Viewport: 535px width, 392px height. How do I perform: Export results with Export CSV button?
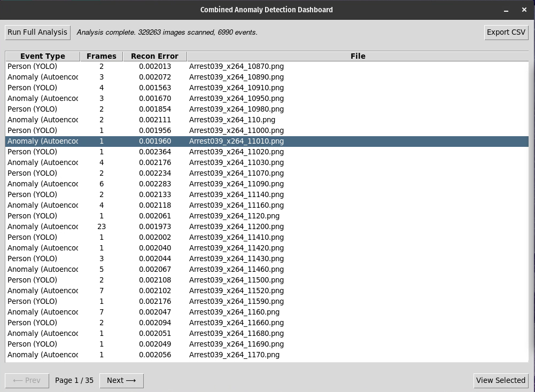click(506, 32)
